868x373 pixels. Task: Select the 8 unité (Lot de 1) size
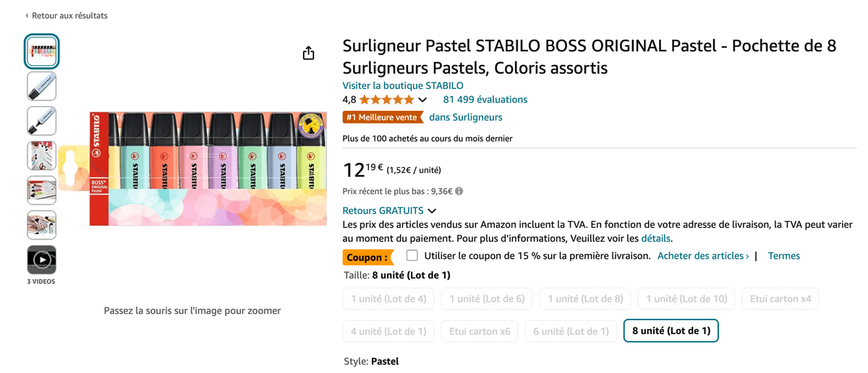pyautogui.click(x=671, y=331)
